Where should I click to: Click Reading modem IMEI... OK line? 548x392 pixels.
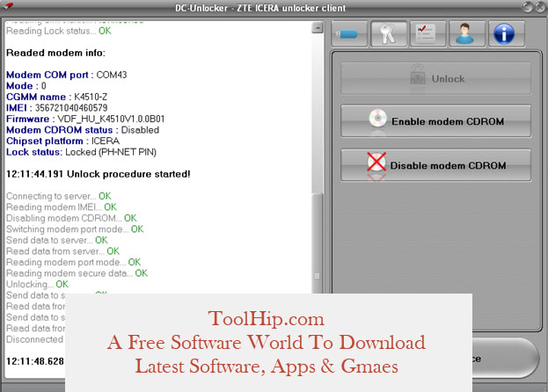pyautogui.click(x=62, y=207)
